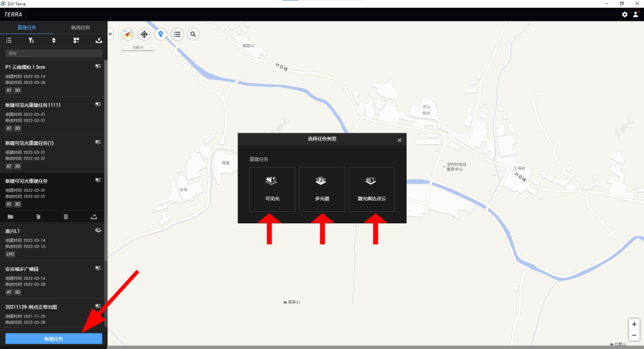This screenshot has width=644, height=349.
Task: Select the task 20211129-刺点正常出图
Action: click(52, 314)
